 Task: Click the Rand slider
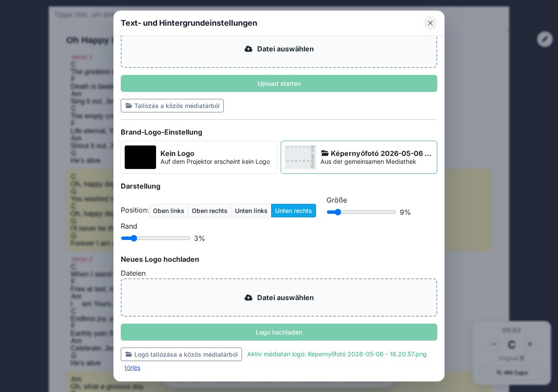(x=156, y=238)
